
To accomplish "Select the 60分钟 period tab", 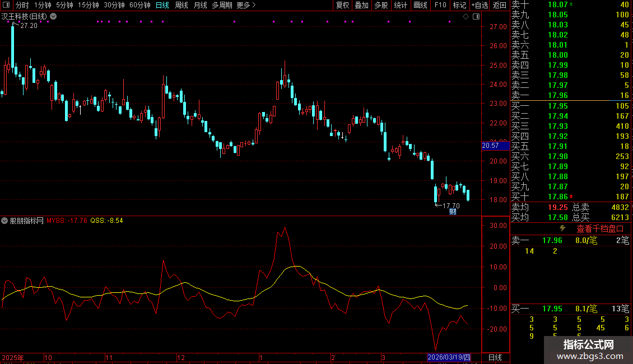I will click(x=139, y=5).
